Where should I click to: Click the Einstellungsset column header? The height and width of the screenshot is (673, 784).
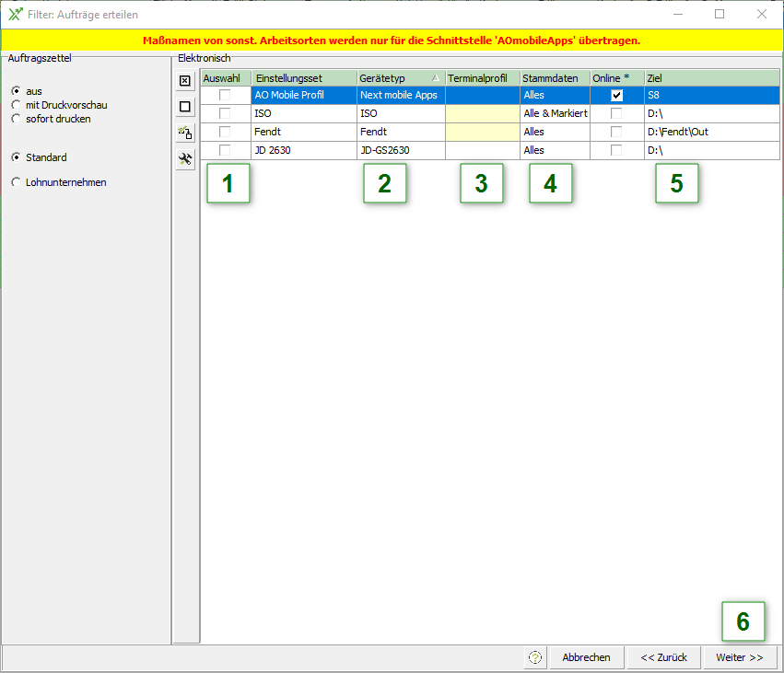(x=303, y=78)
